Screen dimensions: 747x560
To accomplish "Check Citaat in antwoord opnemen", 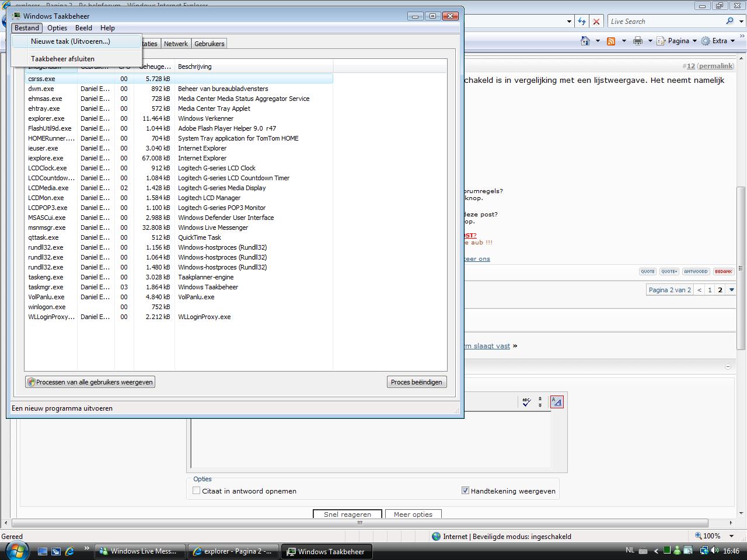I will click(197, 491).
